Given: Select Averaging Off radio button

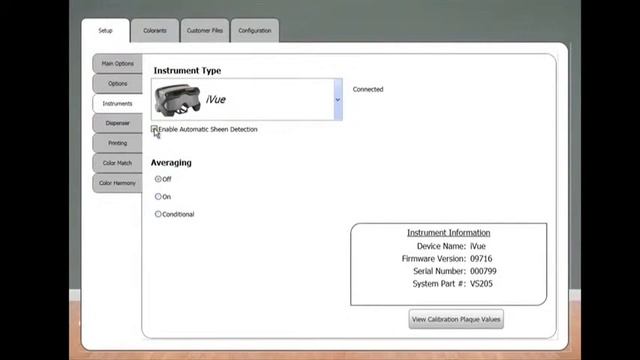Looking at the screenshot, I should click(x=158, y=179).
